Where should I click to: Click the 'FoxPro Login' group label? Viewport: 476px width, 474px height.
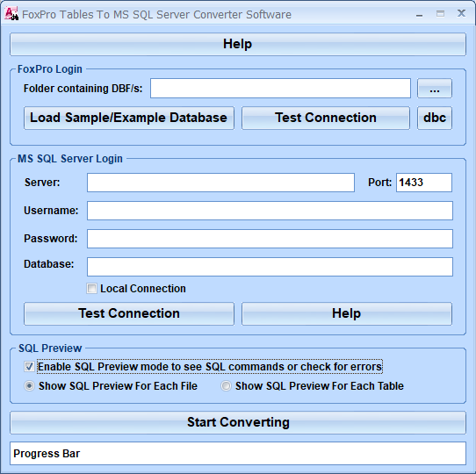pos(50,69)
